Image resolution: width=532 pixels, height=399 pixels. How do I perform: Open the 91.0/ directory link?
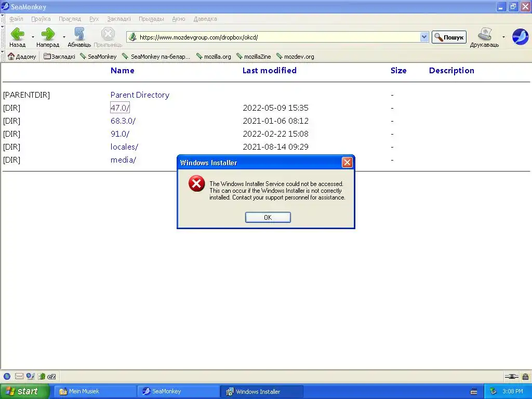click(120, 134)
